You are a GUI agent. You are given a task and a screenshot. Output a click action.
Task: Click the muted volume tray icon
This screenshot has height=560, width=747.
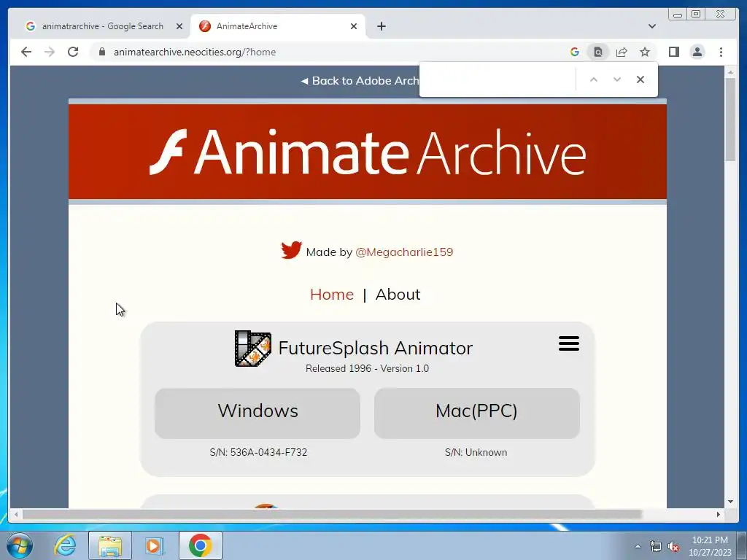(x=673, y=547)
